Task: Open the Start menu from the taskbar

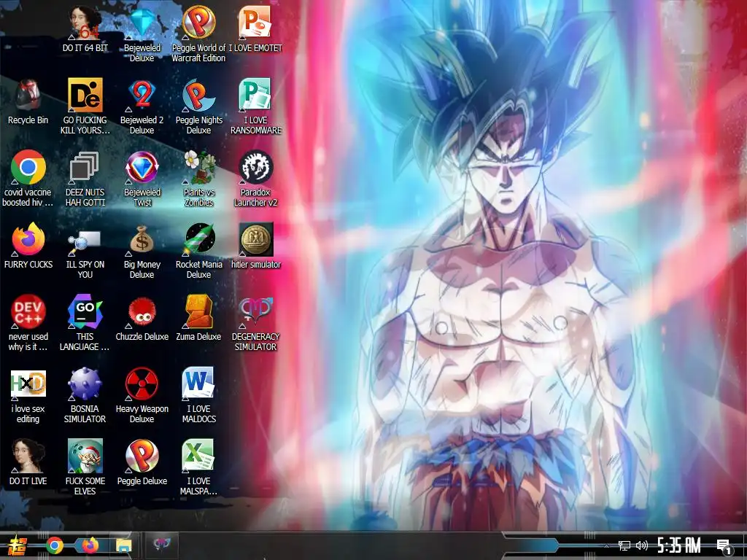Action: [x=18, y=545]
